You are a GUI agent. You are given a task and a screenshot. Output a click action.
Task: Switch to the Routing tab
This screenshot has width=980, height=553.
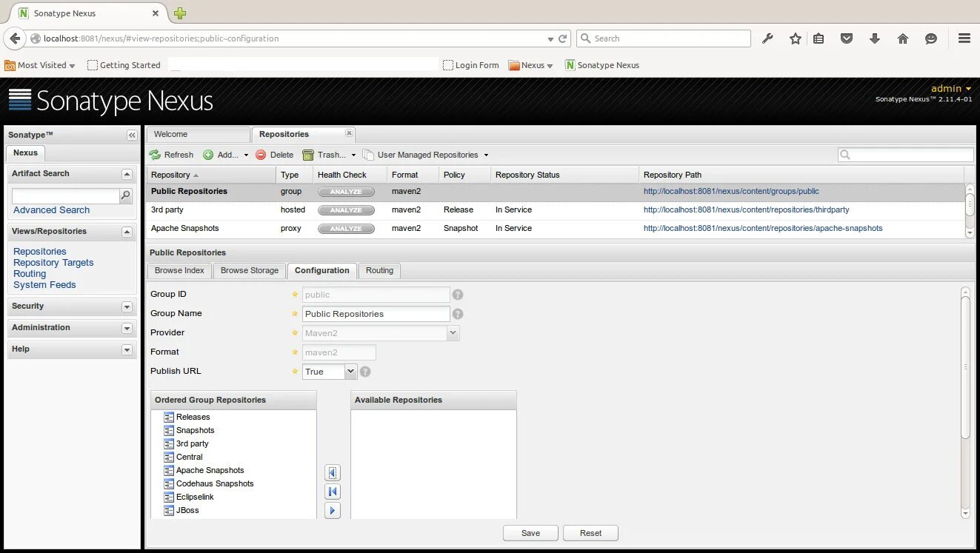tap(380, 271)
